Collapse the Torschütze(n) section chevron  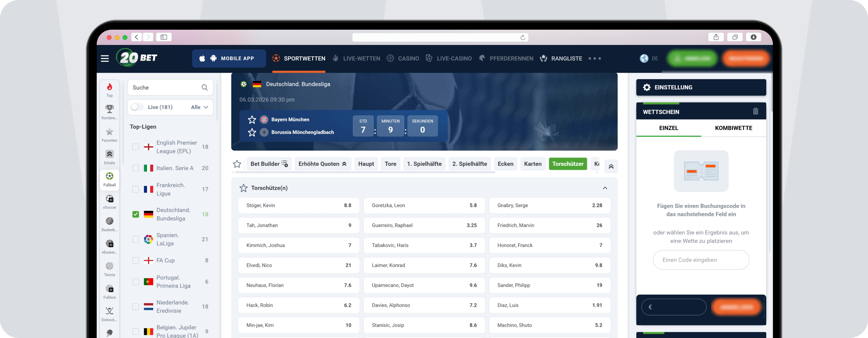pos(605,188)
